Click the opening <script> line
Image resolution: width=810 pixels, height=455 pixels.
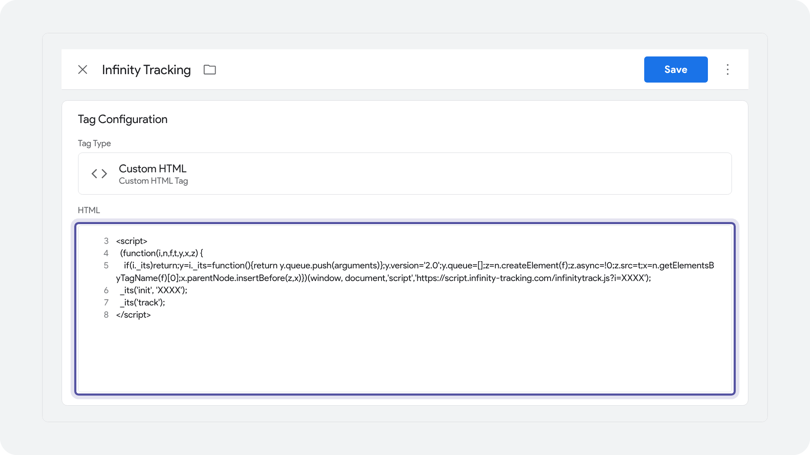point(132,241)
